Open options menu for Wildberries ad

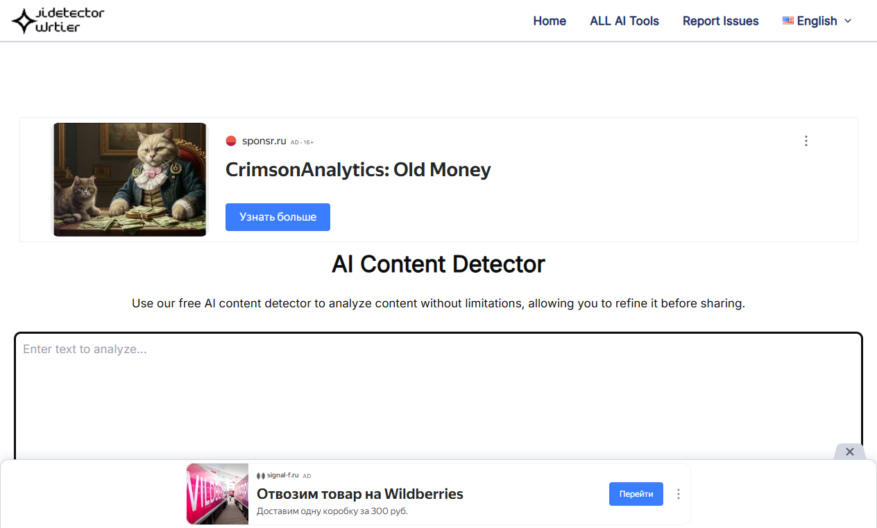tap(678, 494)
